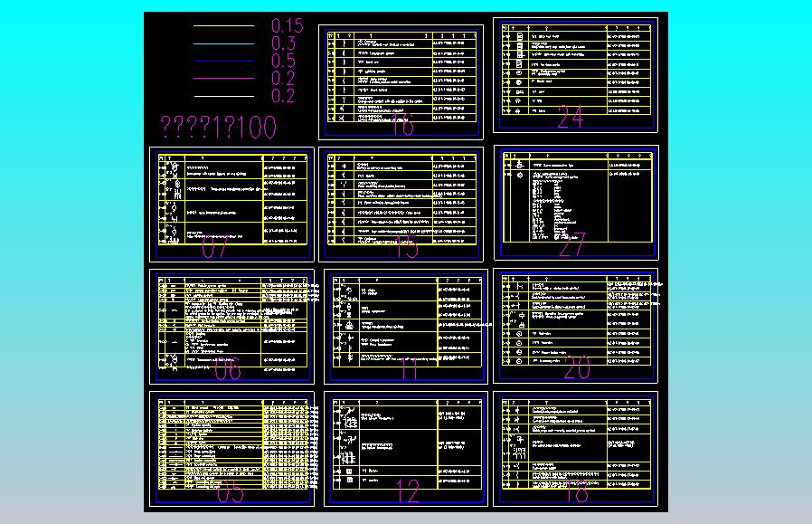This screenshot has width=812, height=524.
Task: Click the magenta legend line
Action: tap(223, 78)
